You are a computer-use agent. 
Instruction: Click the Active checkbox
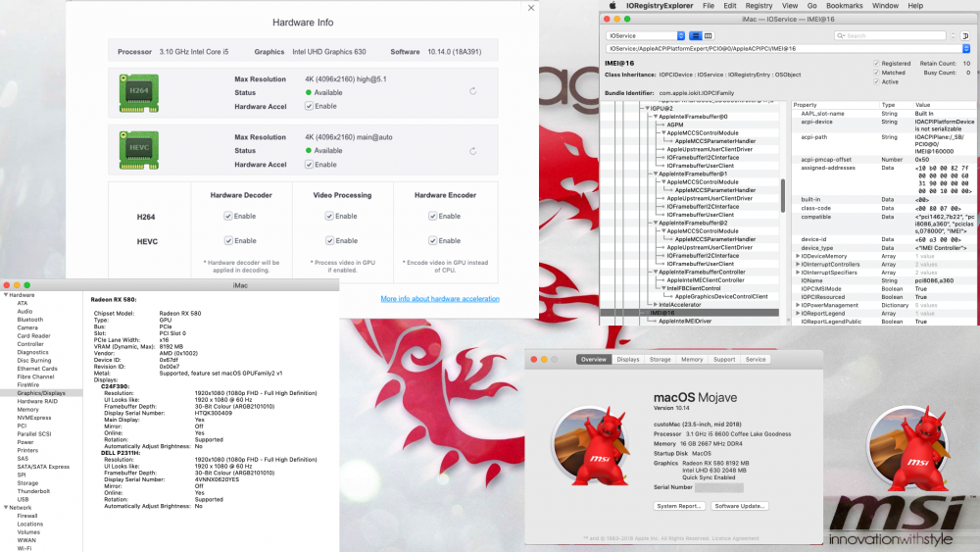pos(876,82)
